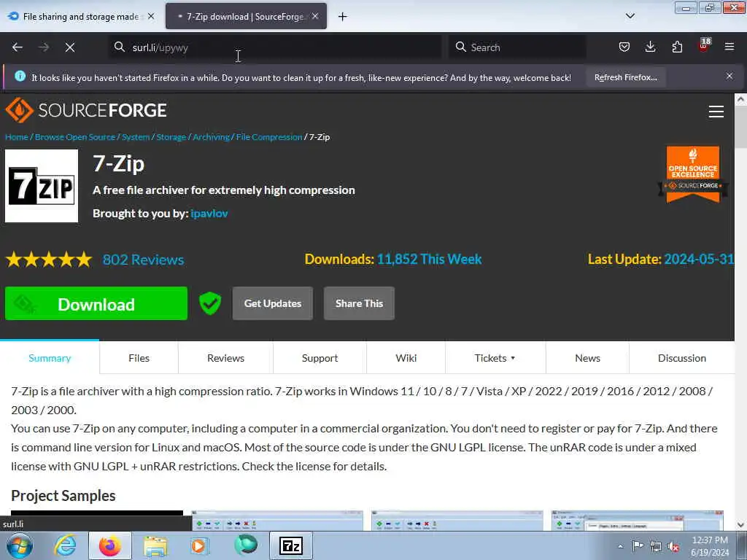Go back with the browser back arrow
The image size is (747, 560).
click(x=18, y=47)
